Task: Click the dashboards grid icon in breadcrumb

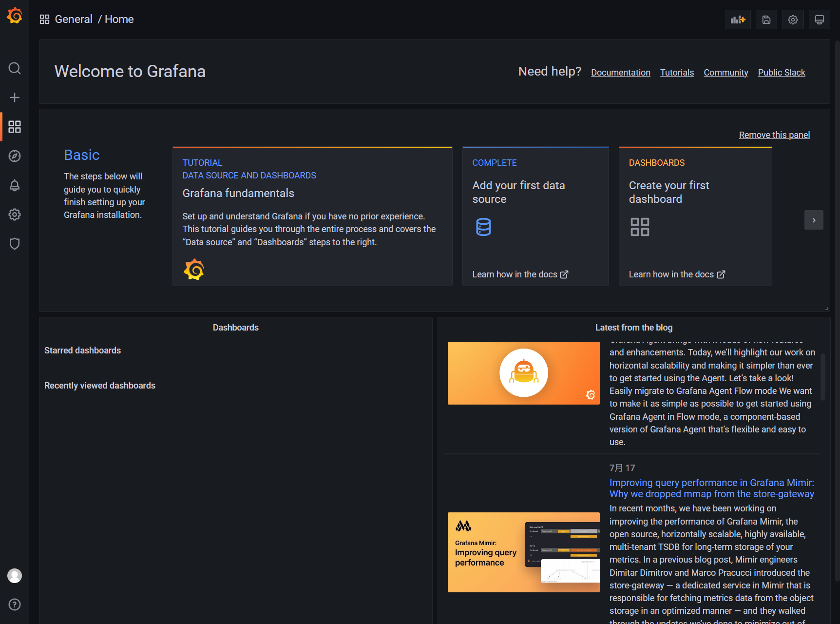Action: (x=44, y=19)
